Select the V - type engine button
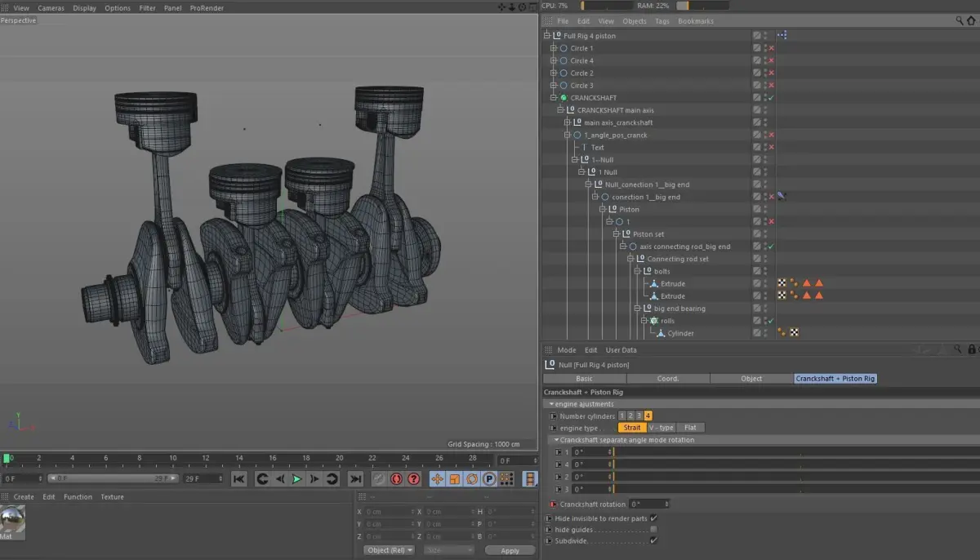Screen dimensions: 980x560 661,428
